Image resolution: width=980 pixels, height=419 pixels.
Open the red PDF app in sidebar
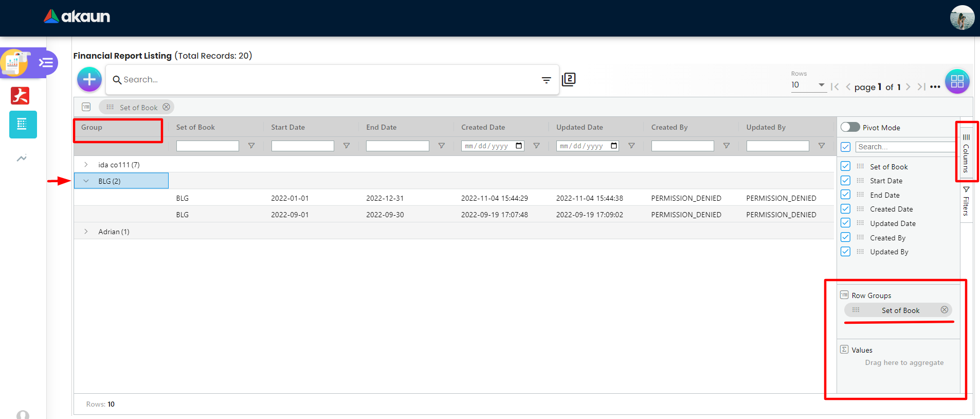(x=21, y=96)
